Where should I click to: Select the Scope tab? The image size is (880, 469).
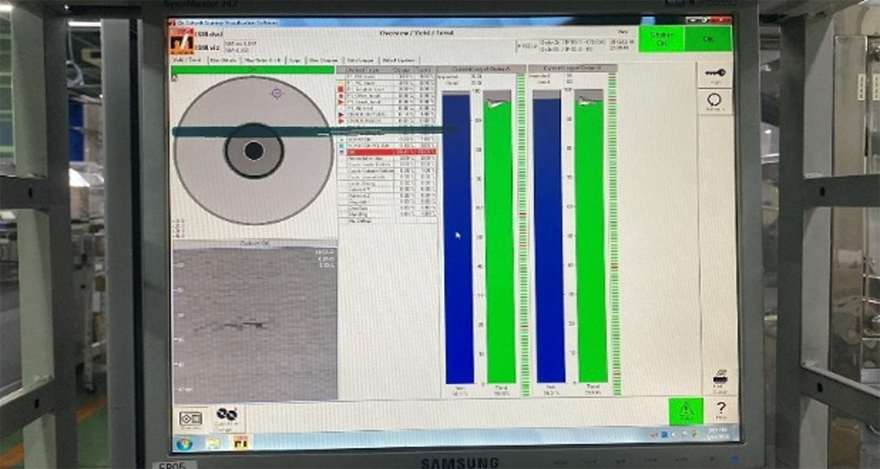pos(295,60)
